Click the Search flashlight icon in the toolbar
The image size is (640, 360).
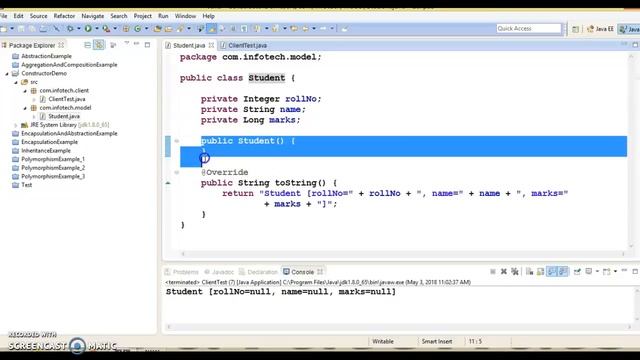(x=180, y=29)
